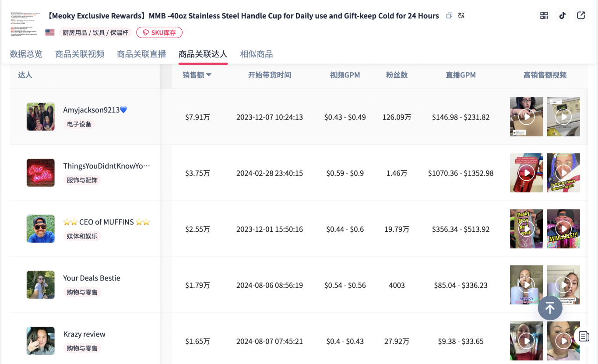Play Amyjackson9213's second video
This screenshot has height=364, width=598.
pyautogui.click(x=563, y=117)
